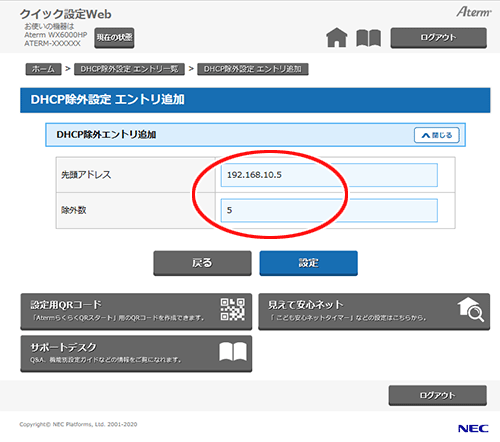Click the house with magnifier icon
Viewport: 500px width, 442px height.
point(470,310)
